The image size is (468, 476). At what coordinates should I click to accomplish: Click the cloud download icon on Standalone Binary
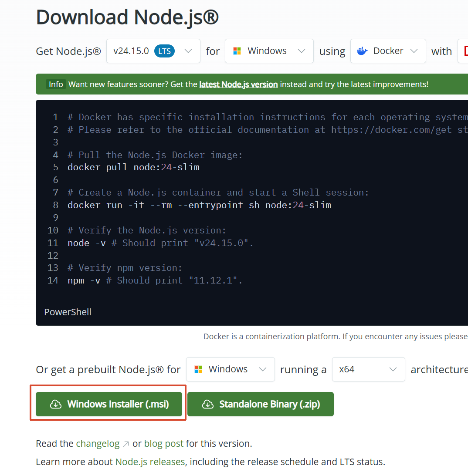[208, 404]
